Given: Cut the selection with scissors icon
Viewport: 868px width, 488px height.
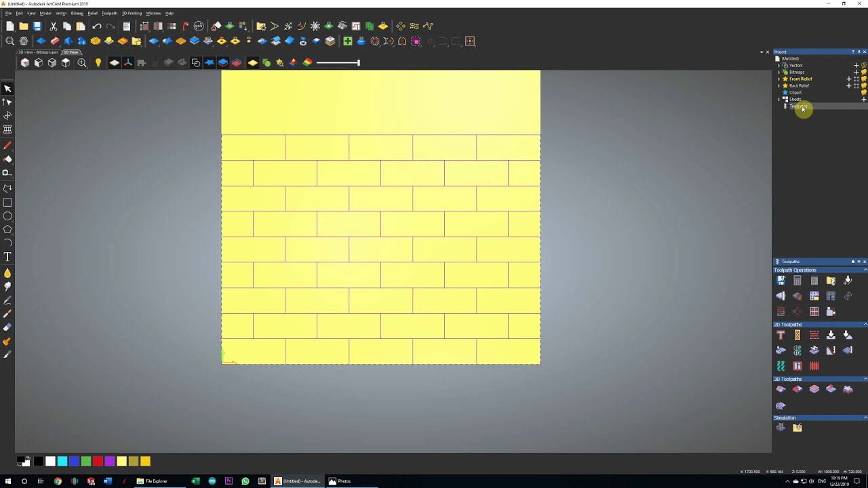Looking at the screenshot, I should tap(54, 26).
